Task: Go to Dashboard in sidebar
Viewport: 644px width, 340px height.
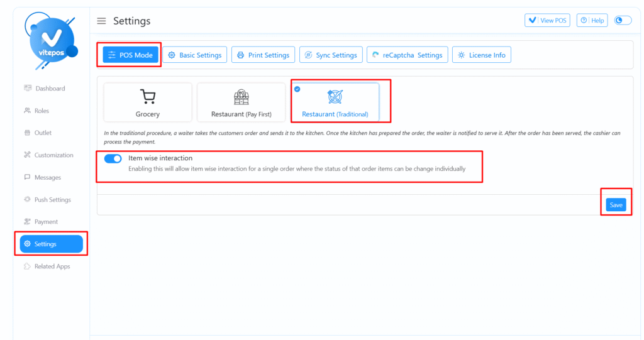Action: pyautogui.click(x=50, y=88)
